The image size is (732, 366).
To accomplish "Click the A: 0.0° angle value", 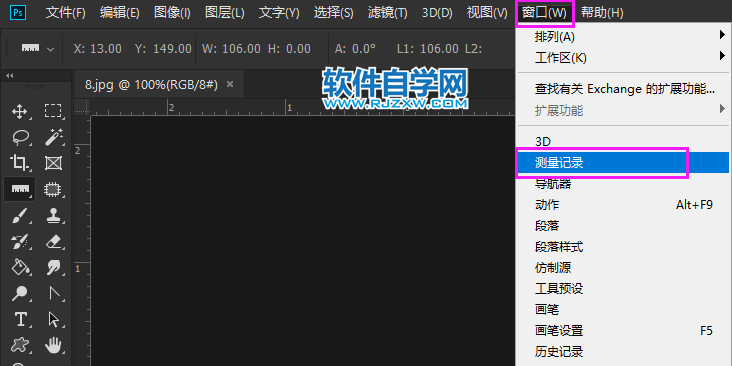I will [x=355, y=49].
